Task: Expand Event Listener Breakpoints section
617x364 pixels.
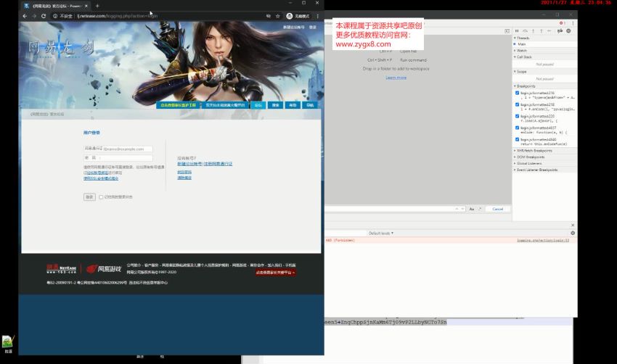Action: pyautogui.click(x=544, y=170)
